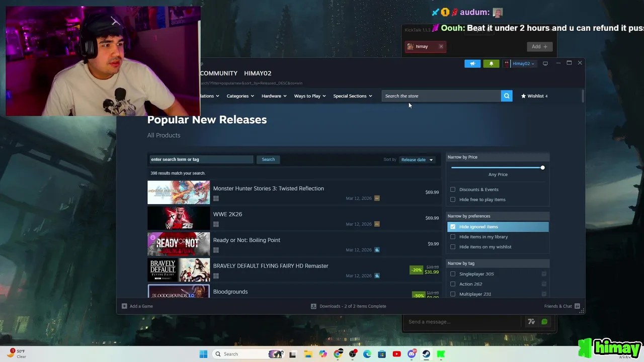
Task: Click the Add button in KickTalk
Action: 539,47
